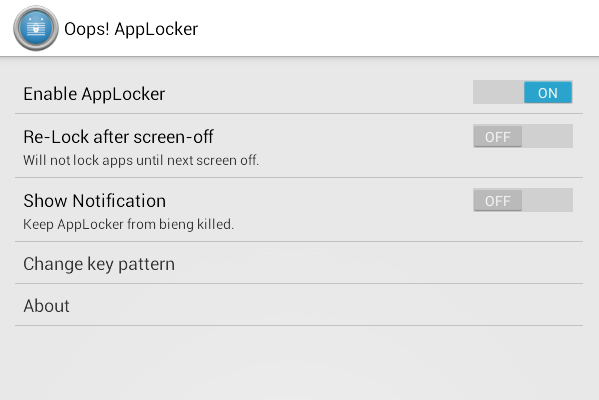This screenshot has height=400, width=599.
Task: Tap the Oops! AppLocker padlock app icon
Action: click(x=36, y=28)
